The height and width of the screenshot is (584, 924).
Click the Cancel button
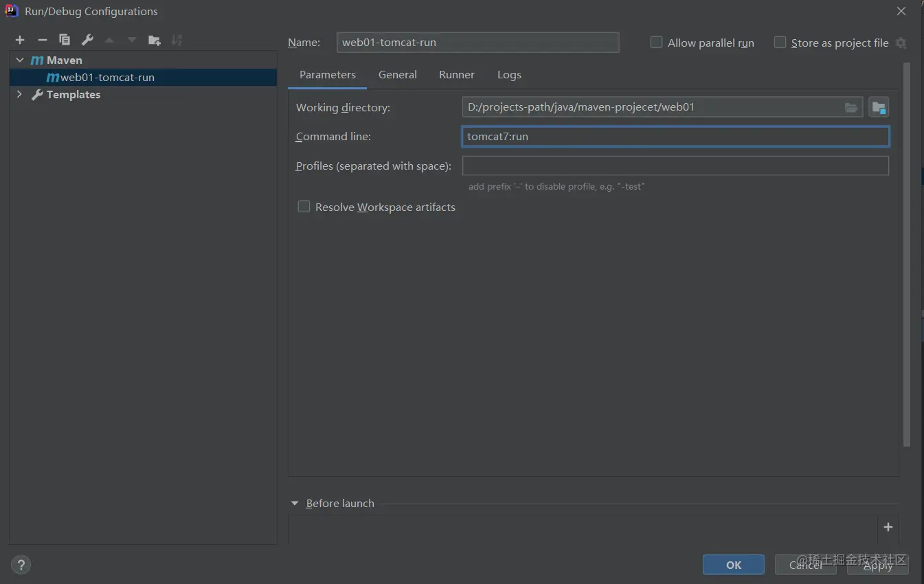806,565
